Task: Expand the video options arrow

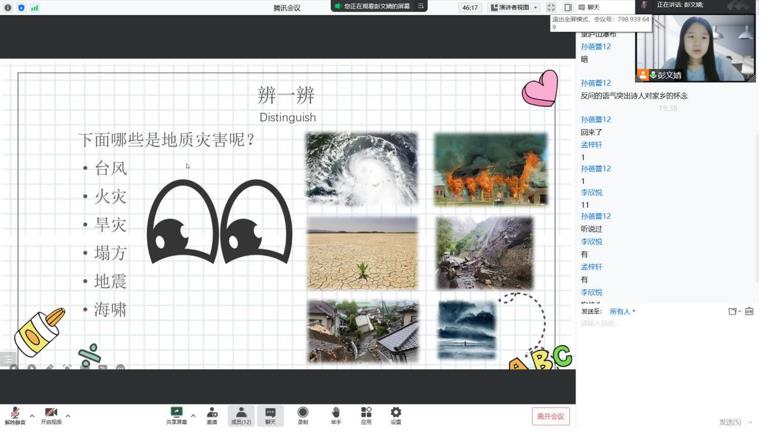Action: [x=68, y=415]
